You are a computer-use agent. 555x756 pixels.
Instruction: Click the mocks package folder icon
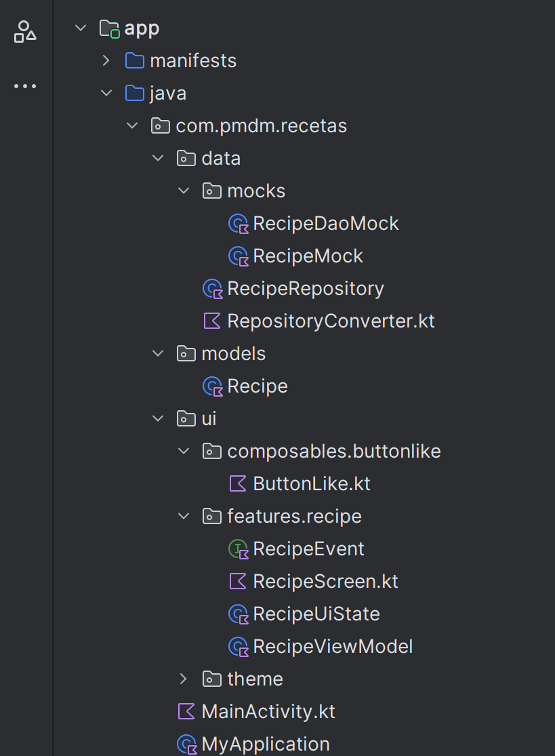[212, 191]
